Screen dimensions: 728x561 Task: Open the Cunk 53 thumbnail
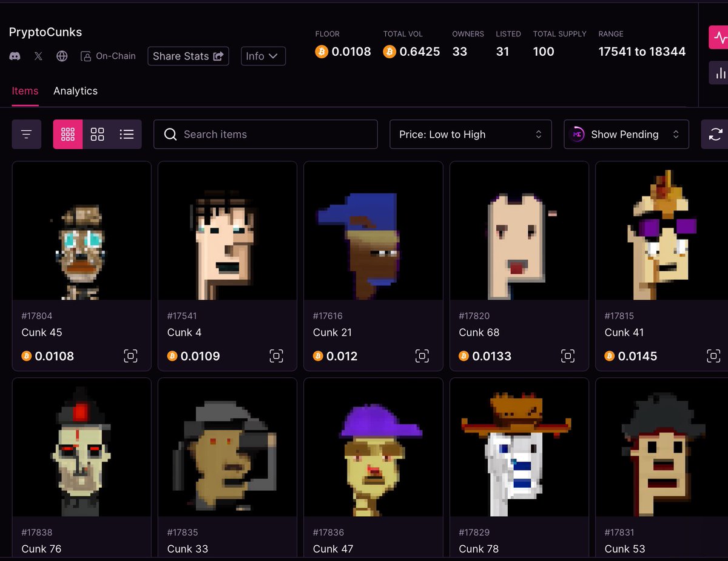point(662,448)
